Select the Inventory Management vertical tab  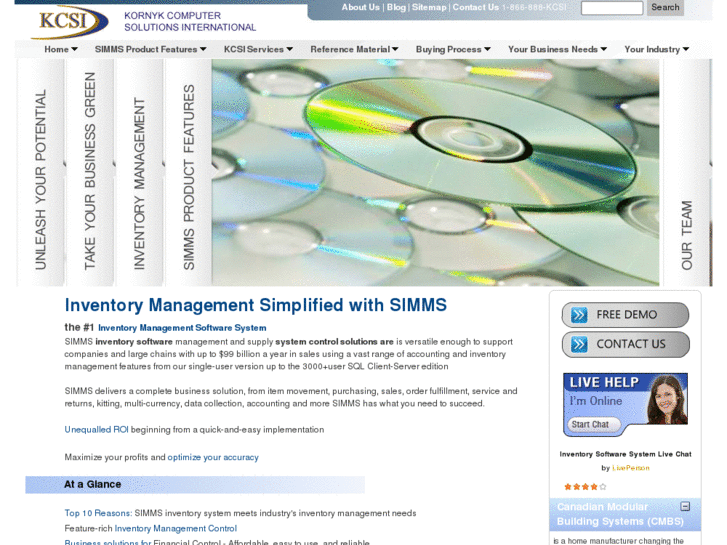[x=139, y=173]
